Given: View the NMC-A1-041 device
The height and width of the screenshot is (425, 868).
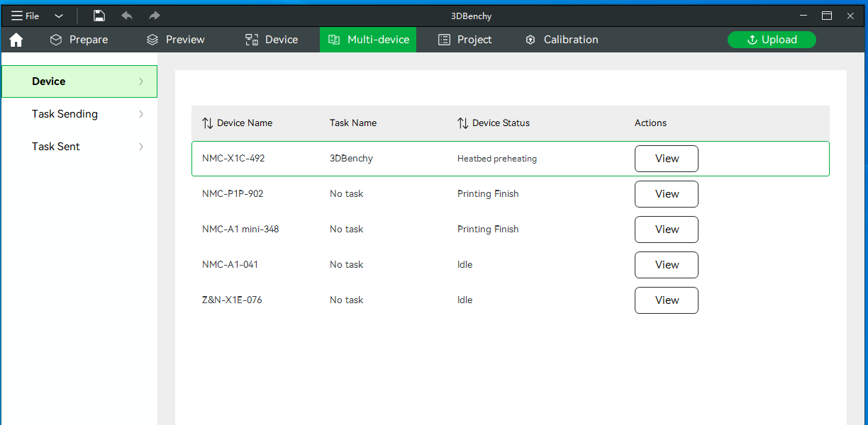Looking at the screenshot, I should 667,265.
